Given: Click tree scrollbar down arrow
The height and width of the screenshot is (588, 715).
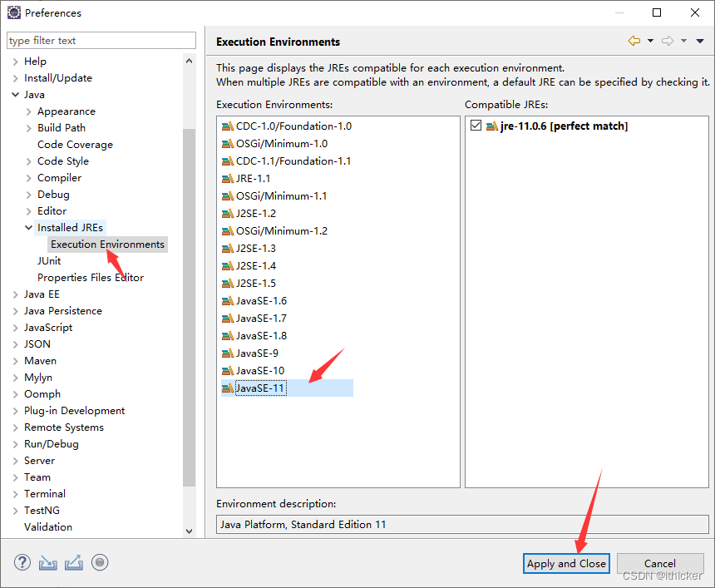Looking at the screenshot, I should point(190,531).
